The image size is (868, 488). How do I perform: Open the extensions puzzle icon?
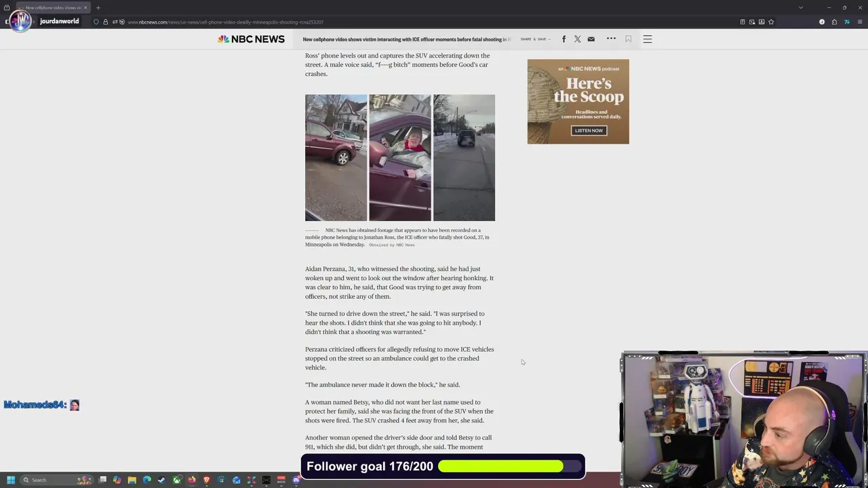tap(834, 22)
